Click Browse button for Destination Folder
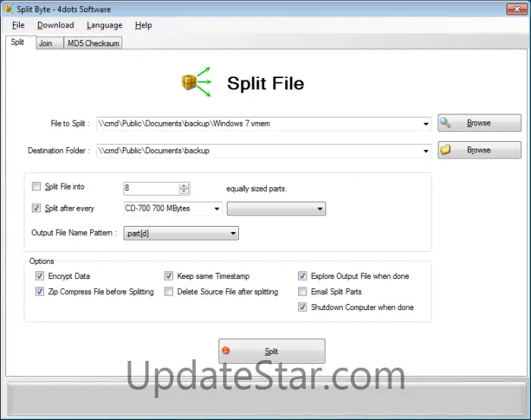 tap(479, 149)
